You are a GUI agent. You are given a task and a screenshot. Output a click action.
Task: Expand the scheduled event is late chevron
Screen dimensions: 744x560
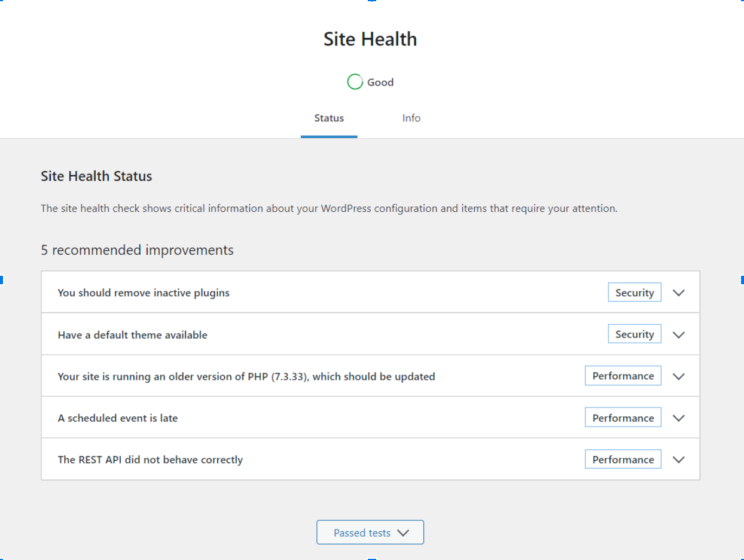point(678,418)
